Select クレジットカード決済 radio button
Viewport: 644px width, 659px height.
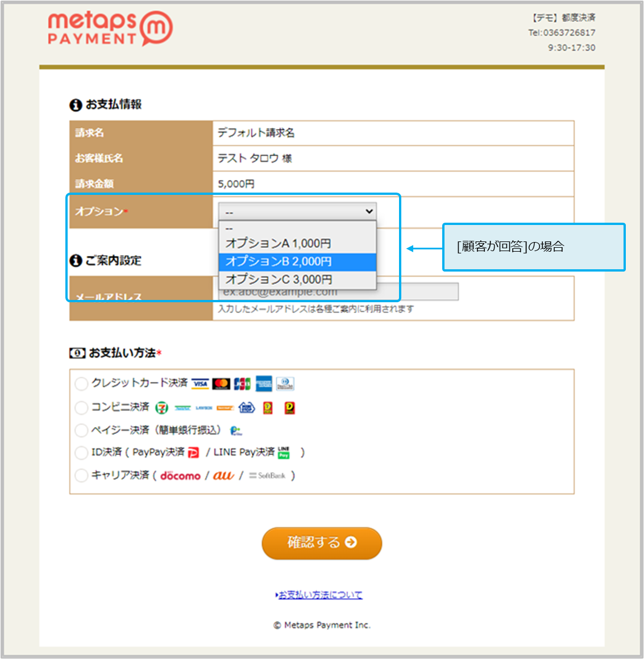(81, 383)
